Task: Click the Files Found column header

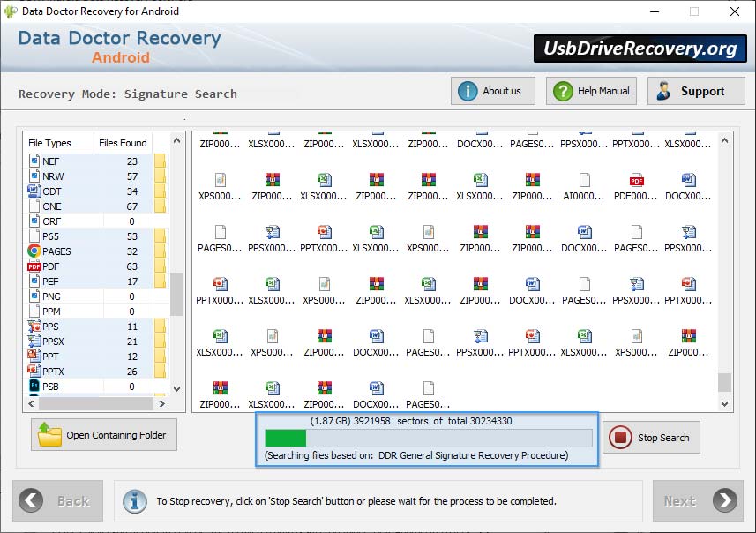Action: tap(123, 143)
